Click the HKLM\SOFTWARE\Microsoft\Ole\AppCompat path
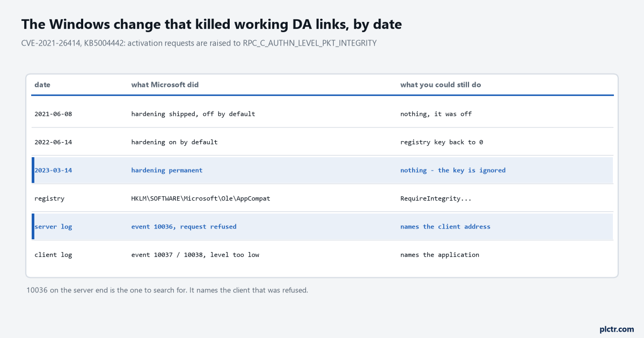The height and width of the screenshot is (338, 644). click(201, 199)
